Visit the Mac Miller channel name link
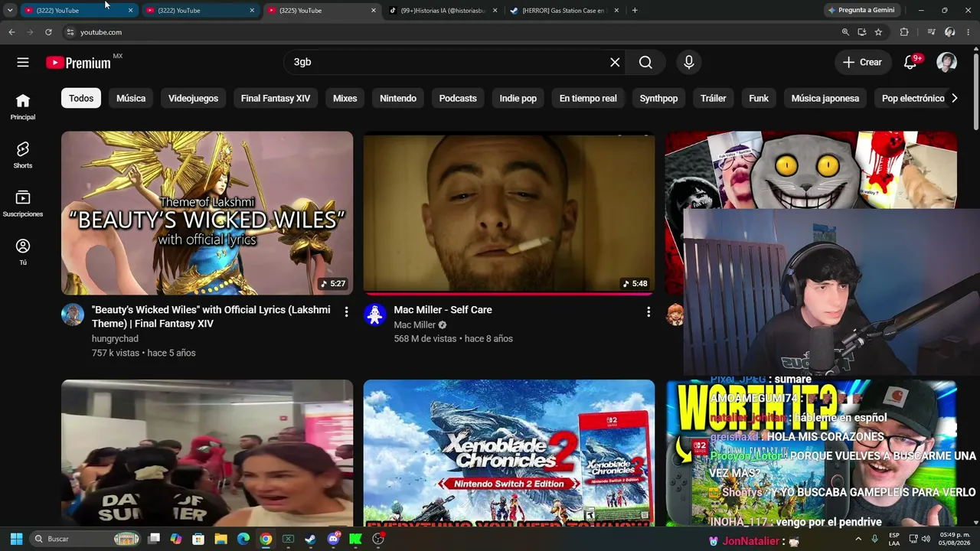The height and width of the screenshot is (551, 980). tap(415, 325)
